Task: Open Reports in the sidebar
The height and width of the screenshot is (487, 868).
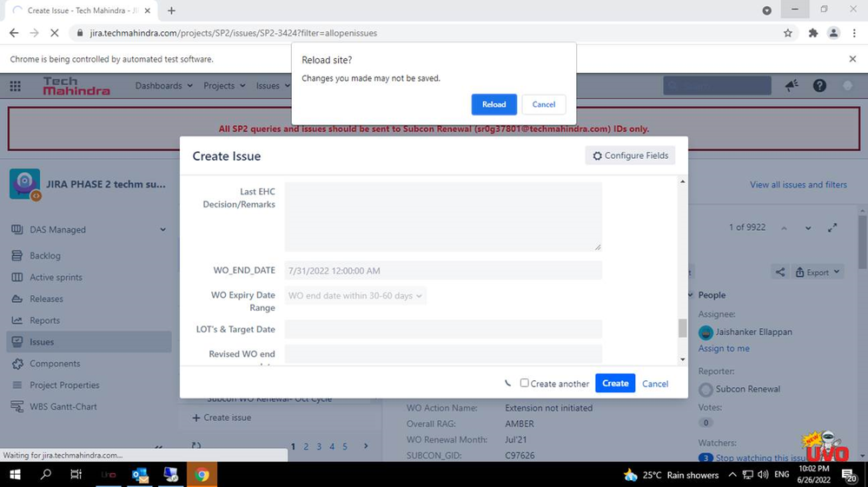Action: [44, 320]
